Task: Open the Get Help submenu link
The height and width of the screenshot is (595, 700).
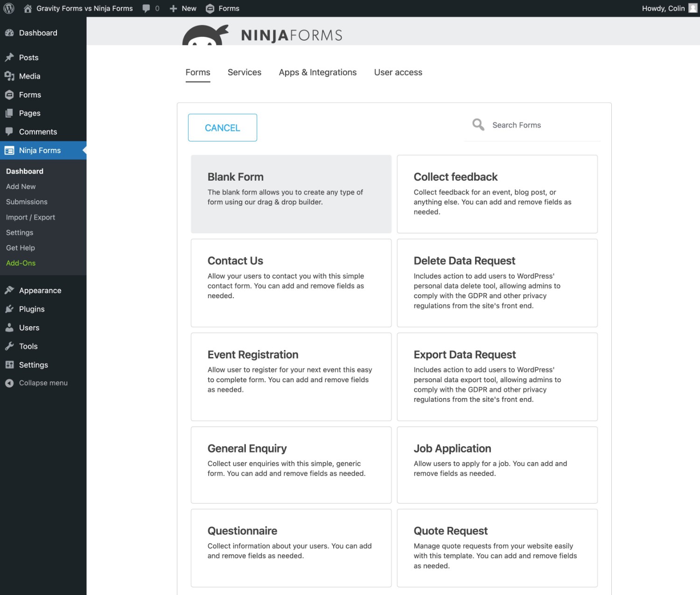Action: click(21, 248)
